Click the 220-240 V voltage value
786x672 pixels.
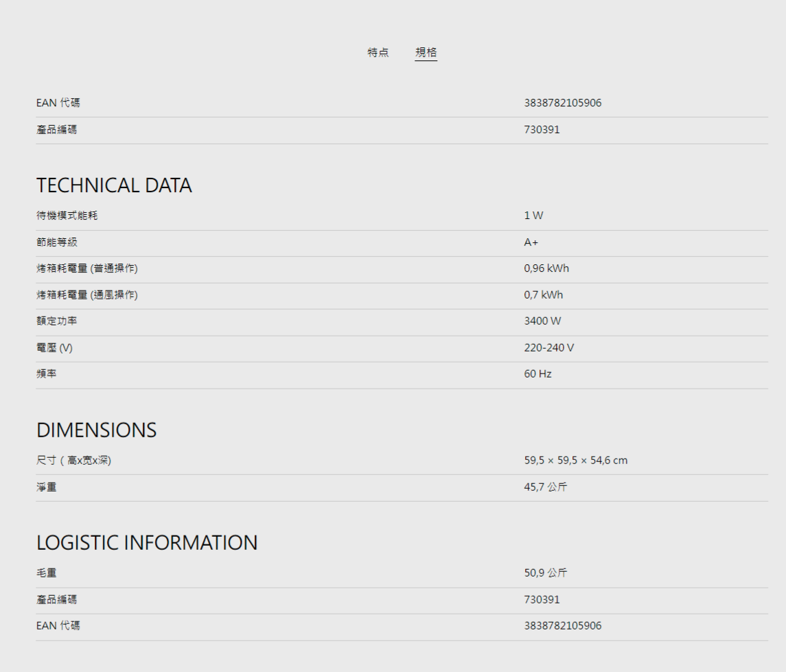548,348
